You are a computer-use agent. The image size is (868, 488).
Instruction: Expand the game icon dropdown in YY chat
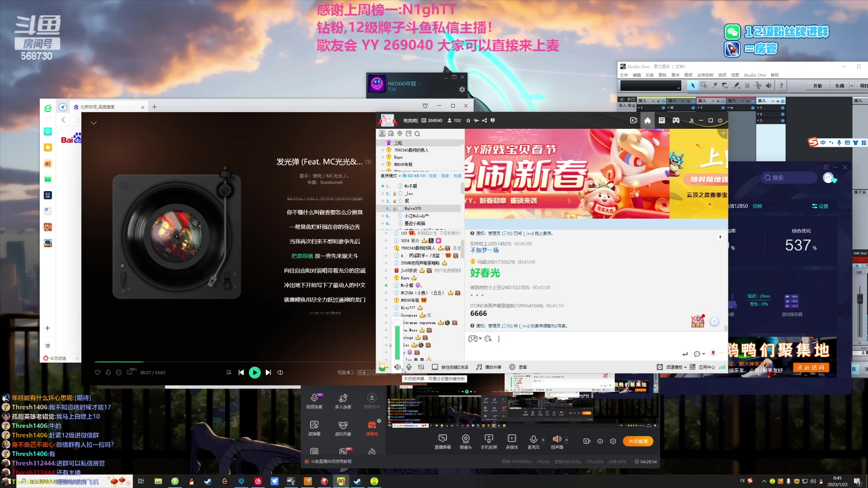click(x=480, y=339)
